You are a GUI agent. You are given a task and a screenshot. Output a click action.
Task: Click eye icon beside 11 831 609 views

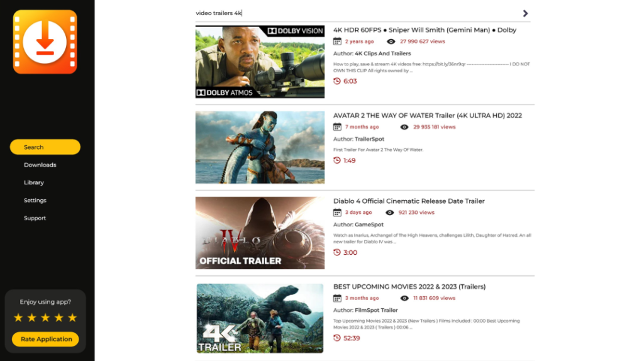(x=404, y=298)
